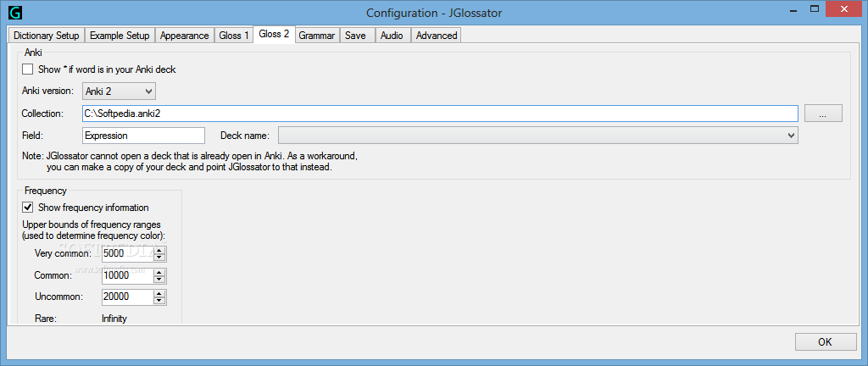Expand the Deck name dropdown

538,136
